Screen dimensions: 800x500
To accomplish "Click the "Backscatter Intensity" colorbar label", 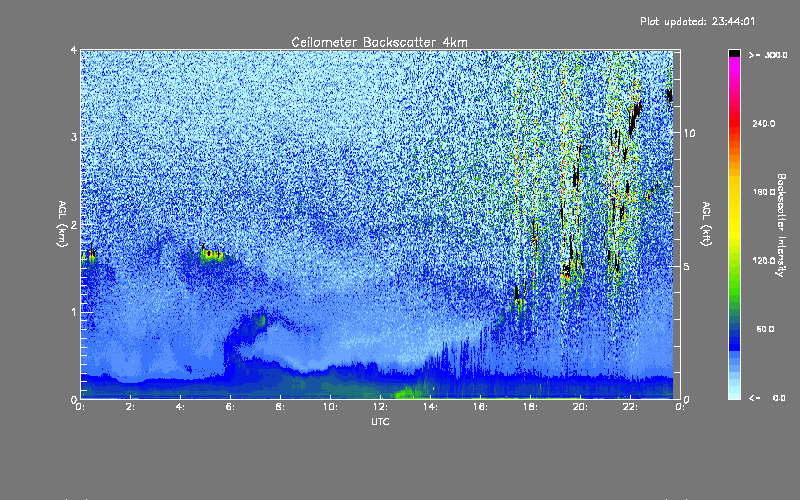I will 781,225.
